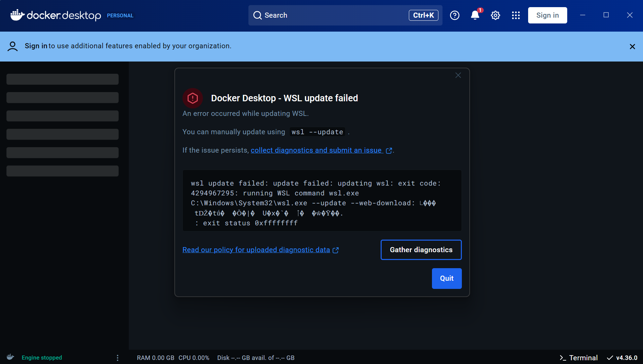This screenshot has width=643, height=364.
Task: Click the external icon after submit an issue
Action: (x=389, y=151)
